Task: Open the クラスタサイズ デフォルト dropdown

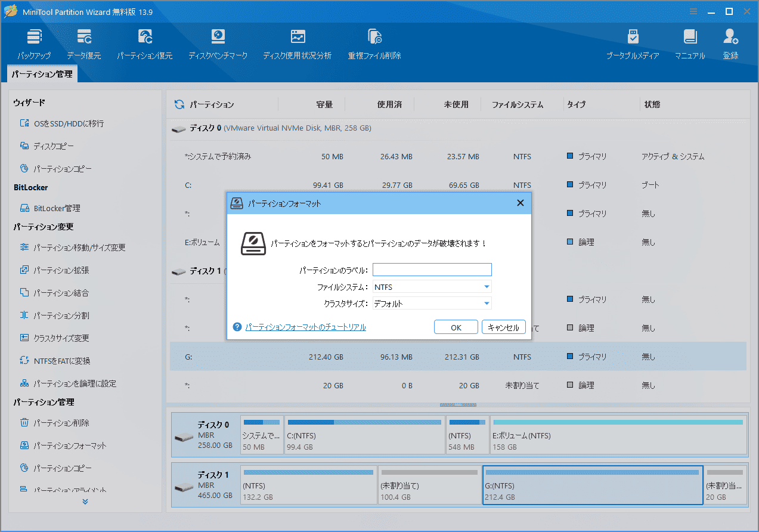Action: click(432, 304)
